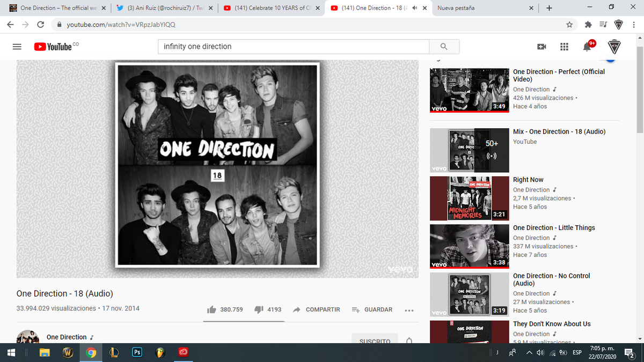Open the Perfect (Official Video) thumbnail
The height and width of the screenshot is (362, 644).
(x=470, y=91)
